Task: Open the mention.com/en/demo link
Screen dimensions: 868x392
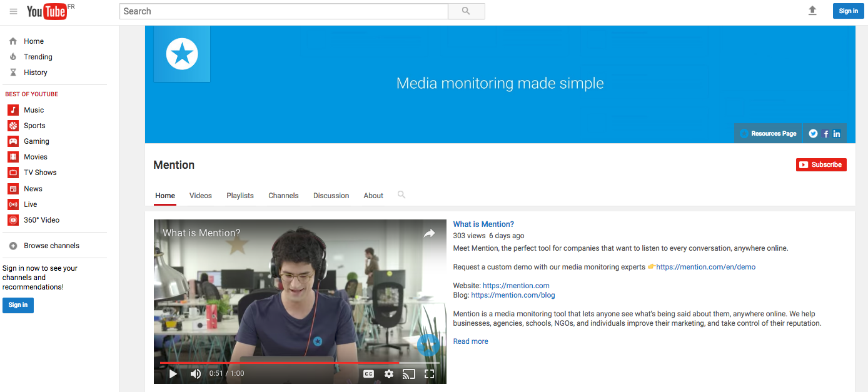Action: click(706, 267)
